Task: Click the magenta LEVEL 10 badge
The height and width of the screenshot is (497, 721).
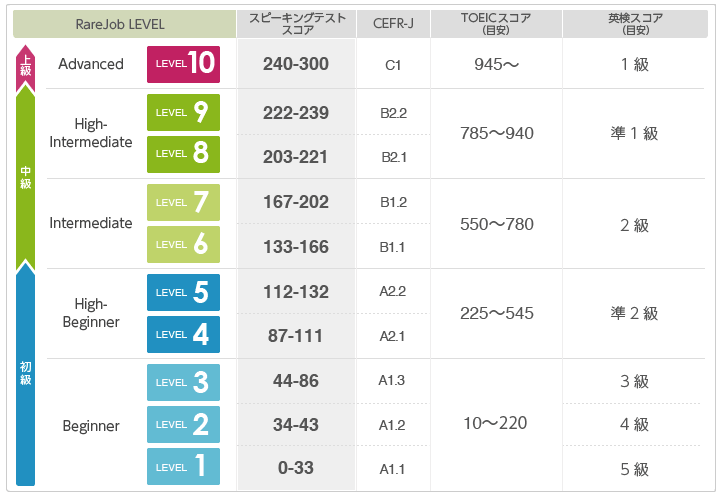Action: tap(183, 64)
